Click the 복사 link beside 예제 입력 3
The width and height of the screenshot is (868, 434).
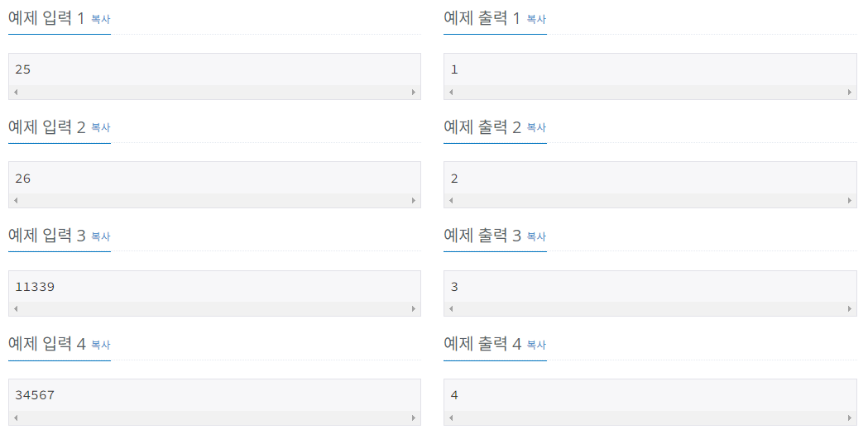[x=100, y=236]
